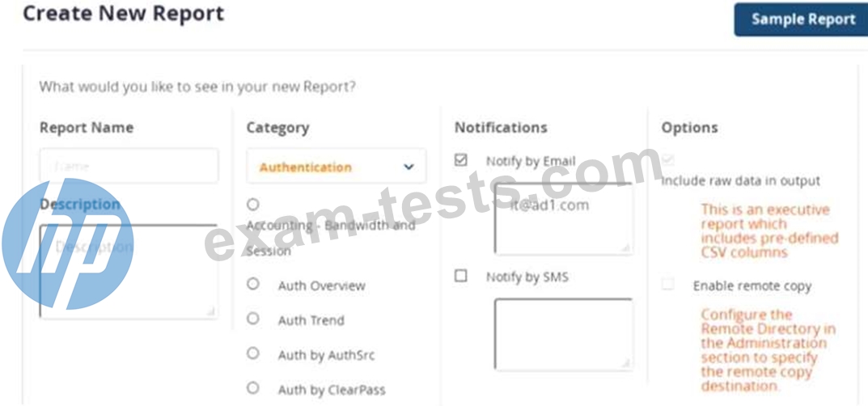Uncheck the Notify by Email checkbox
Screen dimensions: 868x406
tap(460, 160)
